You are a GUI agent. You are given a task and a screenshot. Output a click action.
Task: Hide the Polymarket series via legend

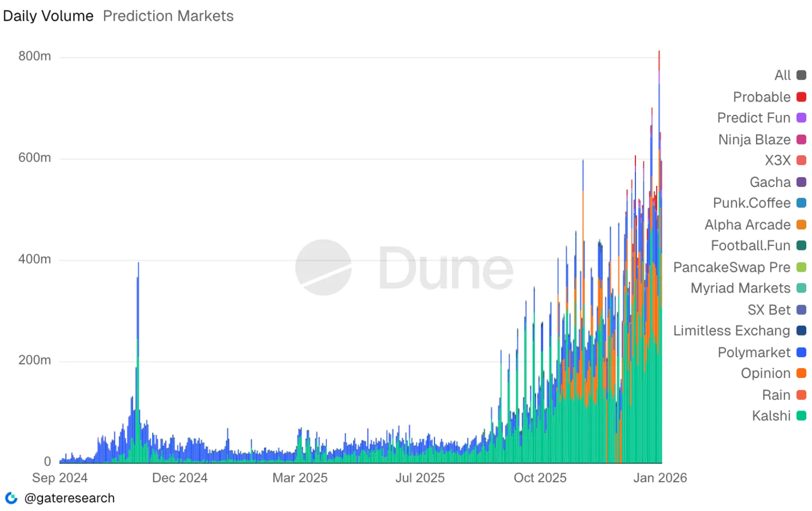(x=753, y=353)
